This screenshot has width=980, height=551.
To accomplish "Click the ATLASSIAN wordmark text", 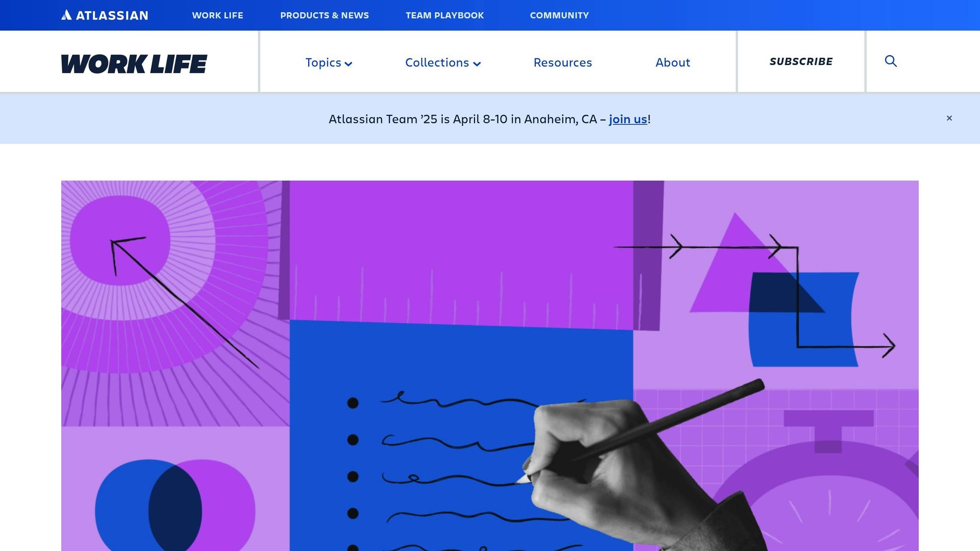I will click(x=112, y=15).
